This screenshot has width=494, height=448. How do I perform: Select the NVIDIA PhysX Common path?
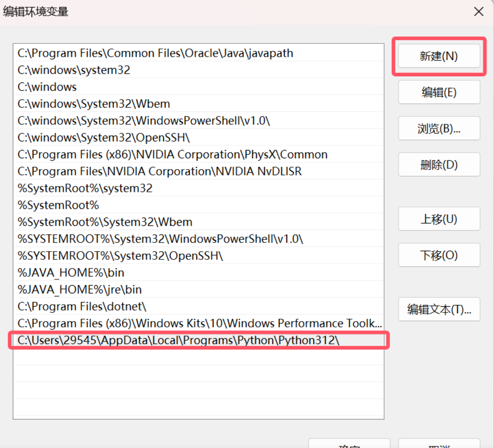172,155
